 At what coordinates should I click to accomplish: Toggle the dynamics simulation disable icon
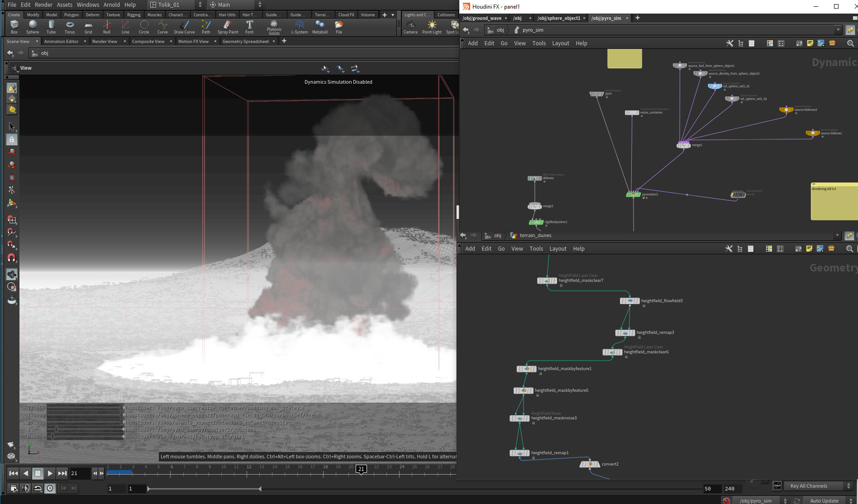pos(726,500)
